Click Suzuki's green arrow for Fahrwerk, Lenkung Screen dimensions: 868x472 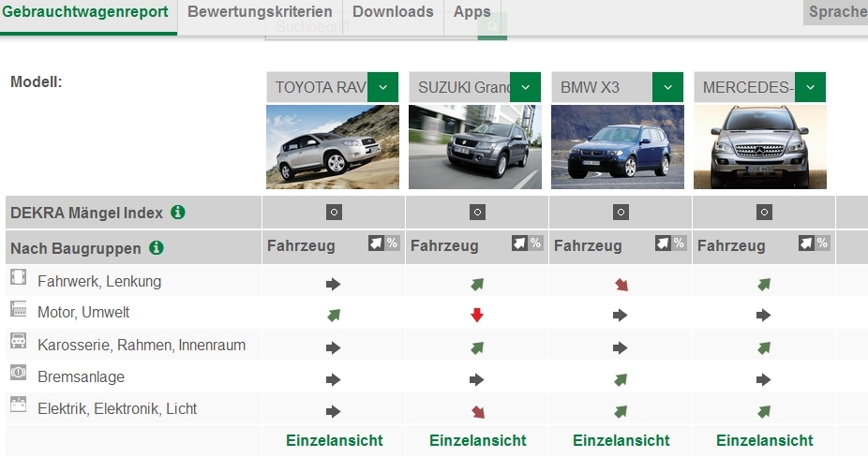pos(477,285)
